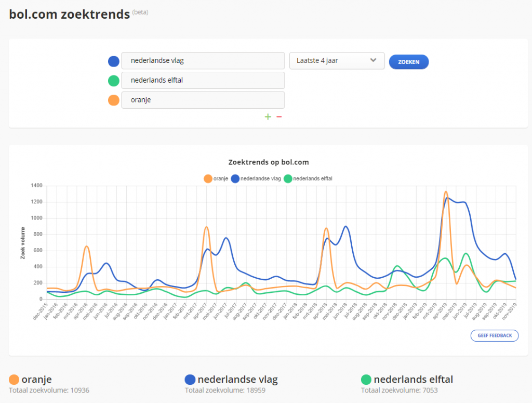Image resolution: width=532 pixels, height=403 pixels.
Task: Click the (beta) label next to title
Action: (x=140, y=12)
